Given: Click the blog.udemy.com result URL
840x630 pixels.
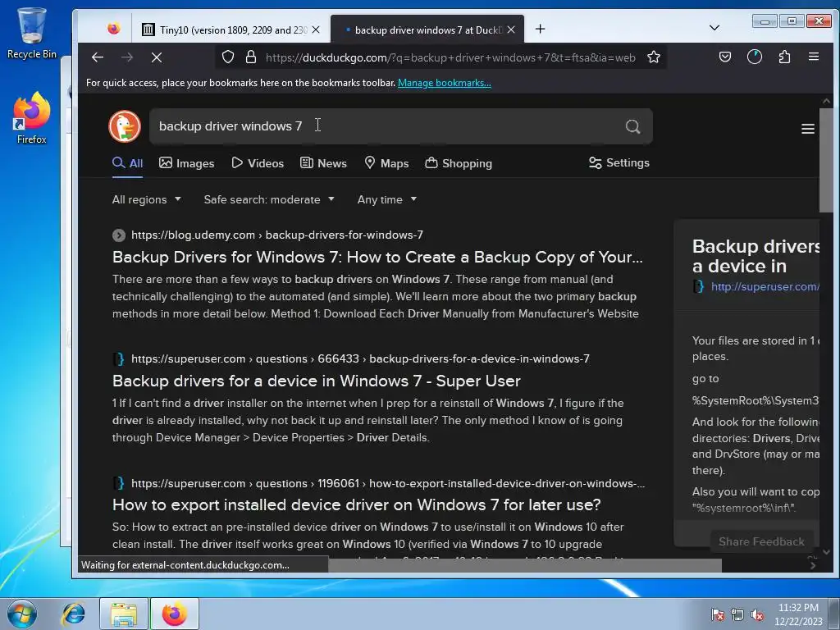Looking at the screenshot, I should [x=277, y=235].
